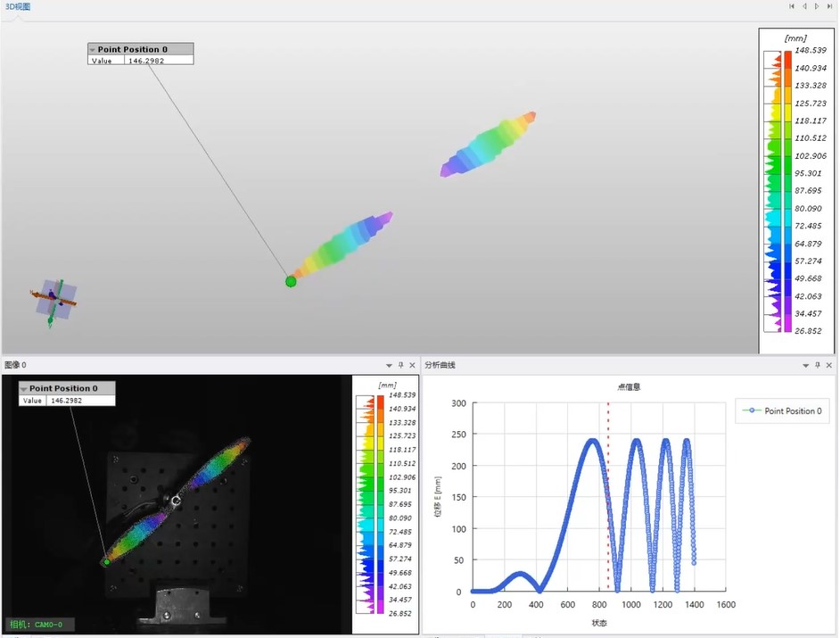The width and height of the screenshot is (840, 638).
Task: Collapse Point Position 0 label in 3D view
Action: pos(93,50)
